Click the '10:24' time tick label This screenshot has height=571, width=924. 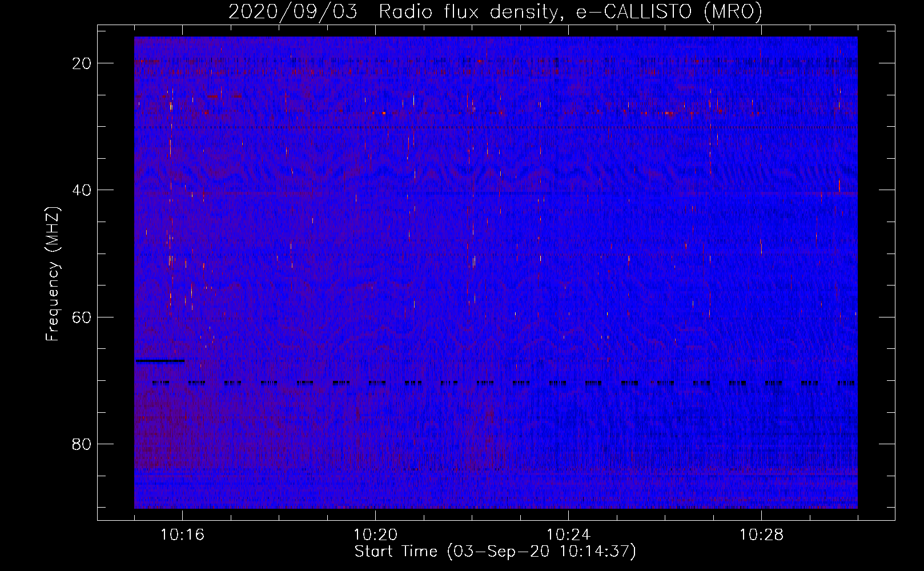568,535
